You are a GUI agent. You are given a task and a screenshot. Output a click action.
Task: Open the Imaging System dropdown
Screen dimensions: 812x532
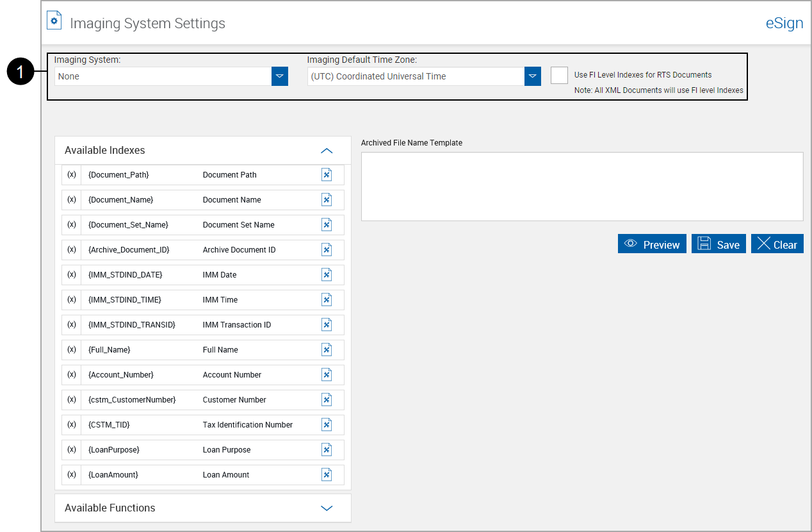pyautogui.click(x=280, y=76)
